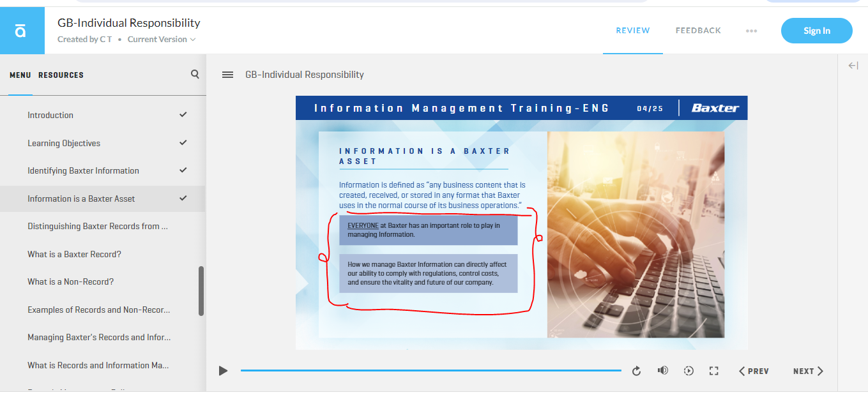Click the How we manage Baxter Information box
868x397 pixels.
[428, 273]
